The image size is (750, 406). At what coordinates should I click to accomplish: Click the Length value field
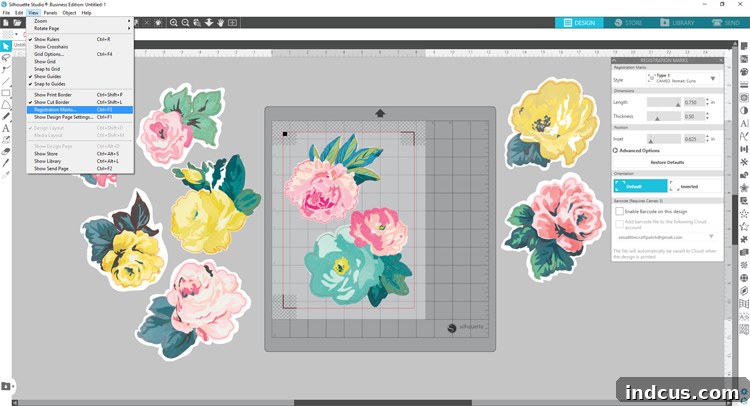pos(694,102)
